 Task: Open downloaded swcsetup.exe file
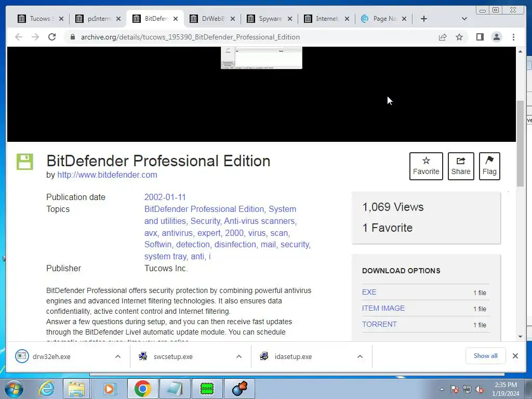click(x=173, y=356)
